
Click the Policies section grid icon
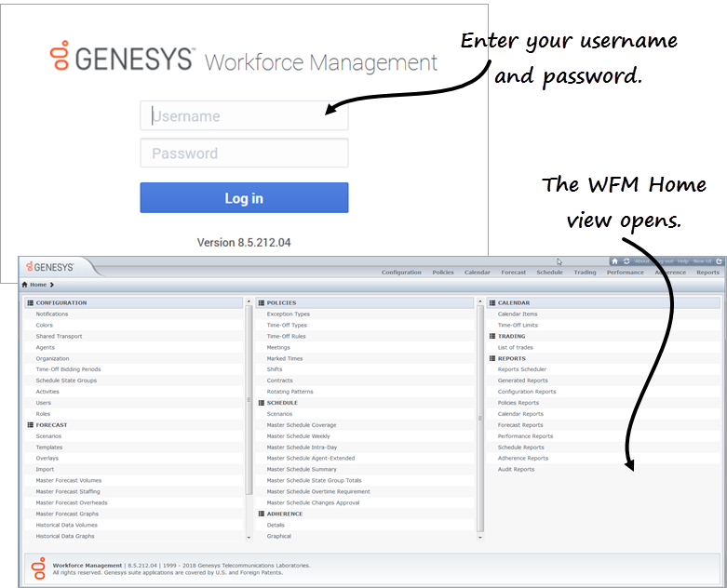click(261, 302)
